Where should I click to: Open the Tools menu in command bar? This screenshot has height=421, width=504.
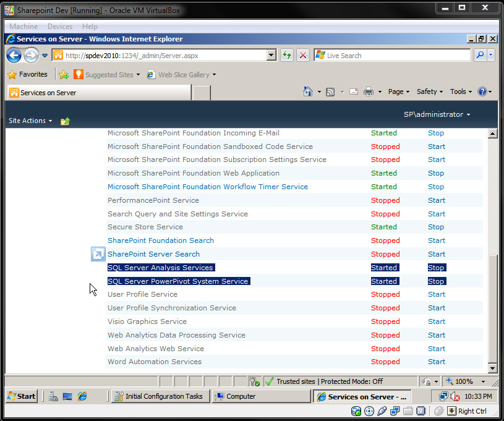pyautogui.click(x=461, y=92)
